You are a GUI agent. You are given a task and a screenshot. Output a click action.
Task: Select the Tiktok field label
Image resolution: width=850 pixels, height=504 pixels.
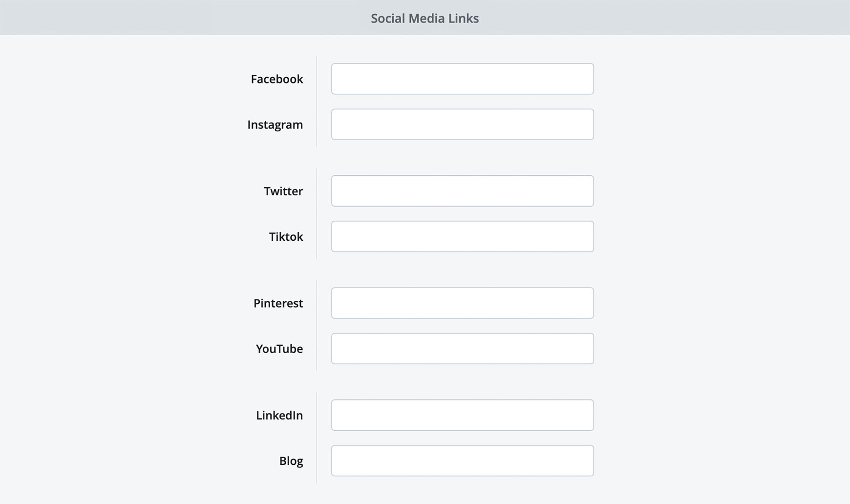click(x=286, y=236)
